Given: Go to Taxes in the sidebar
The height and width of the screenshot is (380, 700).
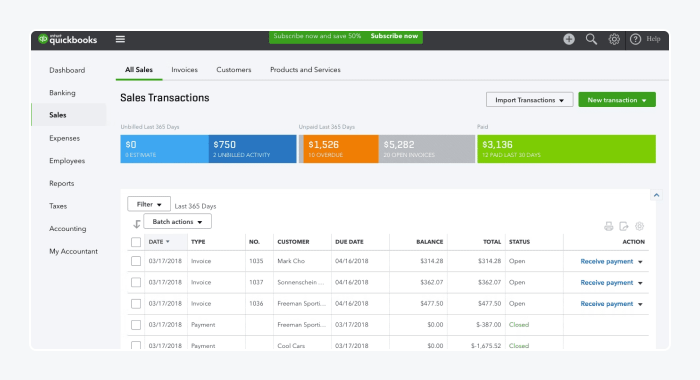Looking at the screenshot, I should tap(58, 206).
